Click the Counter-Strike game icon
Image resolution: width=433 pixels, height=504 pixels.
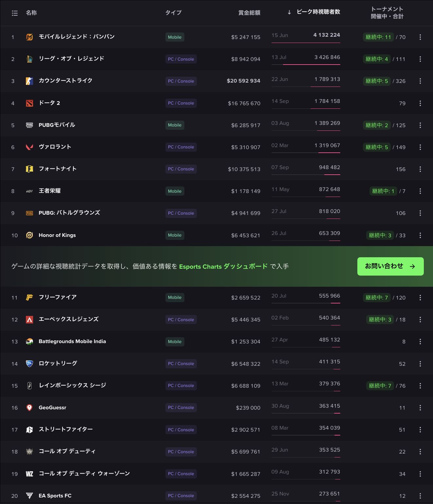(x=29, y=81)
